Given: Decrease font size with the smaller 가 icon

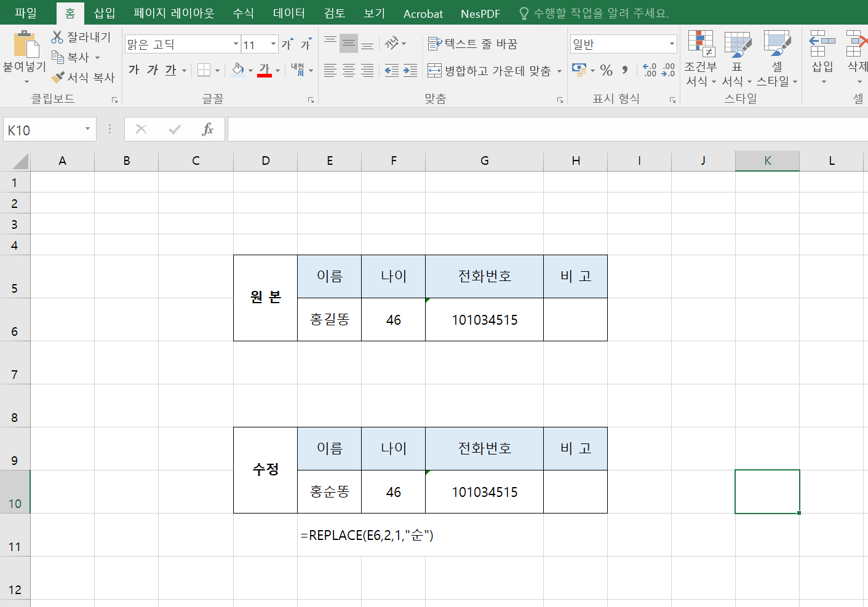Looking at the screenshot, I should [x=306, y=44].
